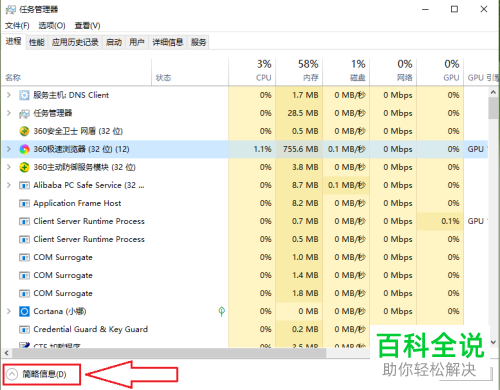The image size is (500, 390).
Task: Click the Cortana blue circle icon
Action: click(24, 311)
